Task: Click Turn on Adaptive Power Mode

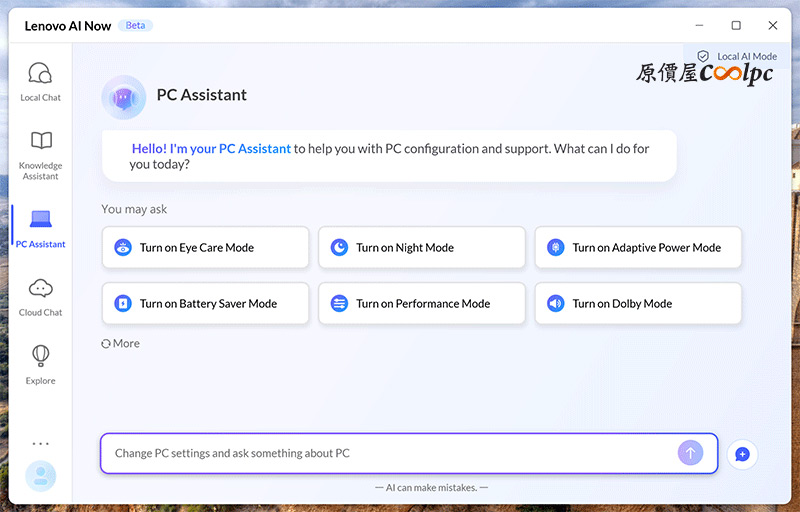Action: 638,248
